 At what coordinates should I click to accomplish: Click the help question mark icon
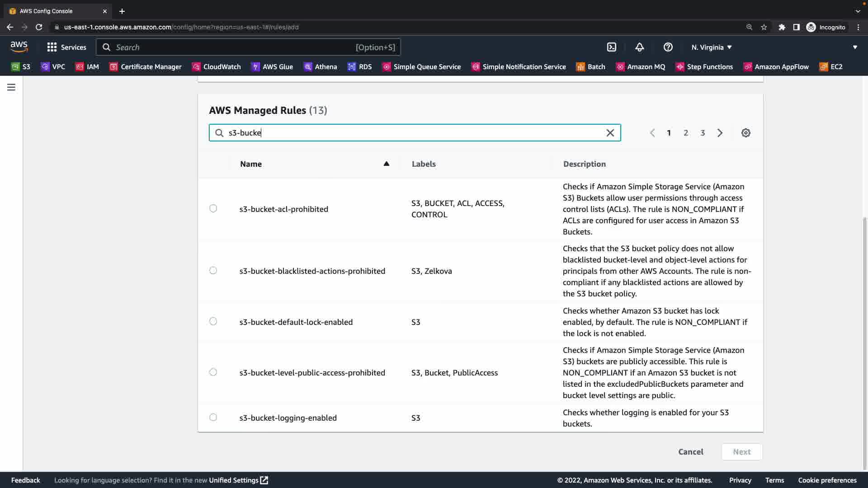click(x=668, y=47)
